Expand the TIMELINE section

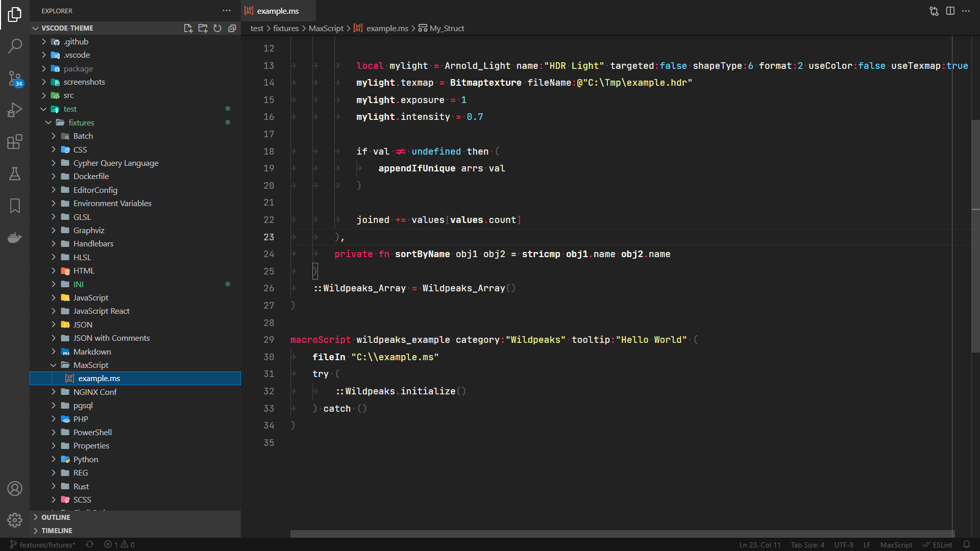click(x=57, y=531)
